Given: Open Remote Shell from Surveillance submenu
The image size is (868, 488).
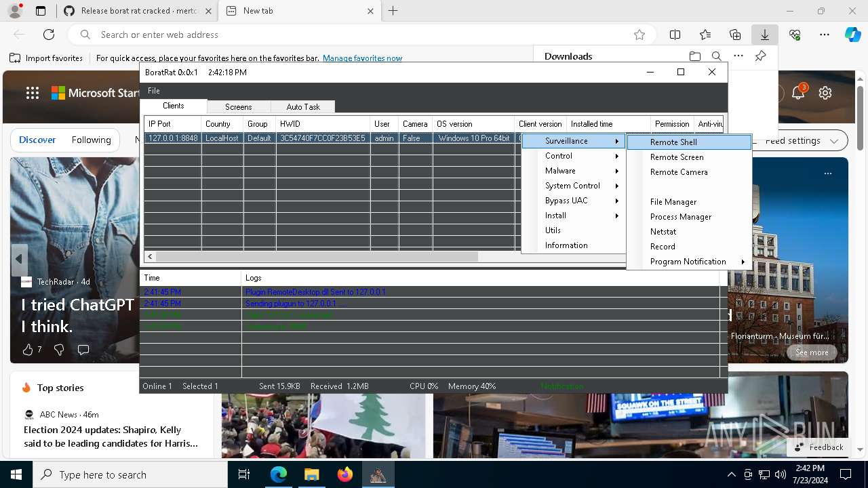Looking at the screenshot, I should 689,142.
